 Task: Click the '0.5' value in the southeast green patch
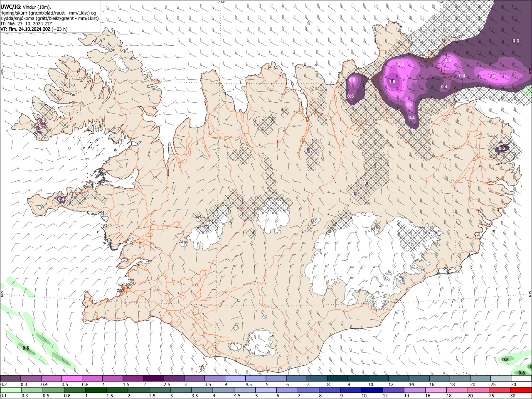pos(505,360)
